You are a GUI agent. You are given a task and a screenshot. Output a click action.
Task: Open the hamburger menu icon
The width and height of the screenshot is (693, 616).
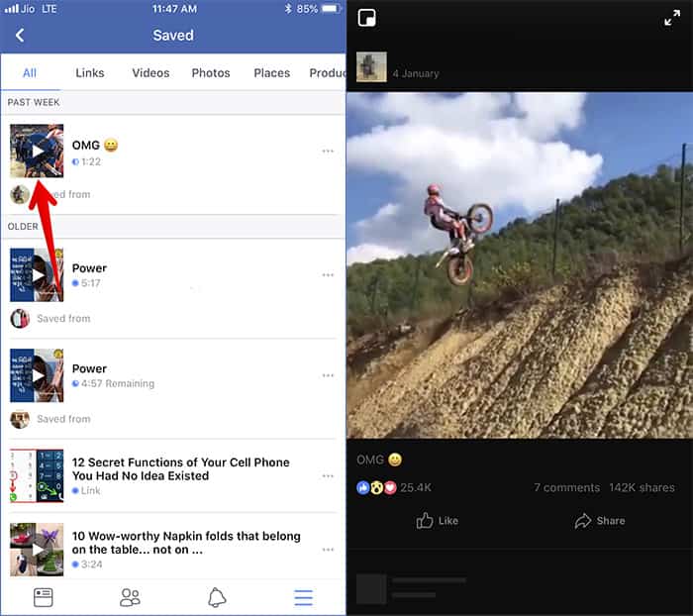(x=303, y=596)
